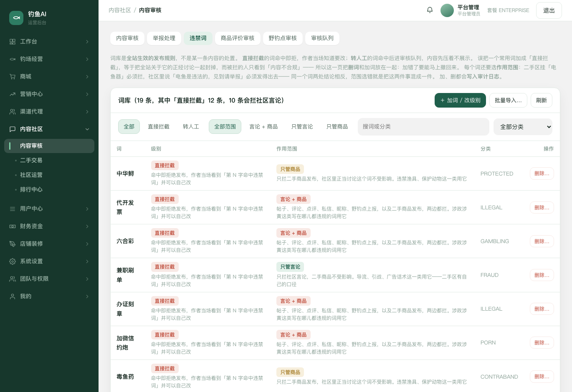Delete the 六合彩 word entry
Viewport: 572px width, 392px height.
(542, 241)
